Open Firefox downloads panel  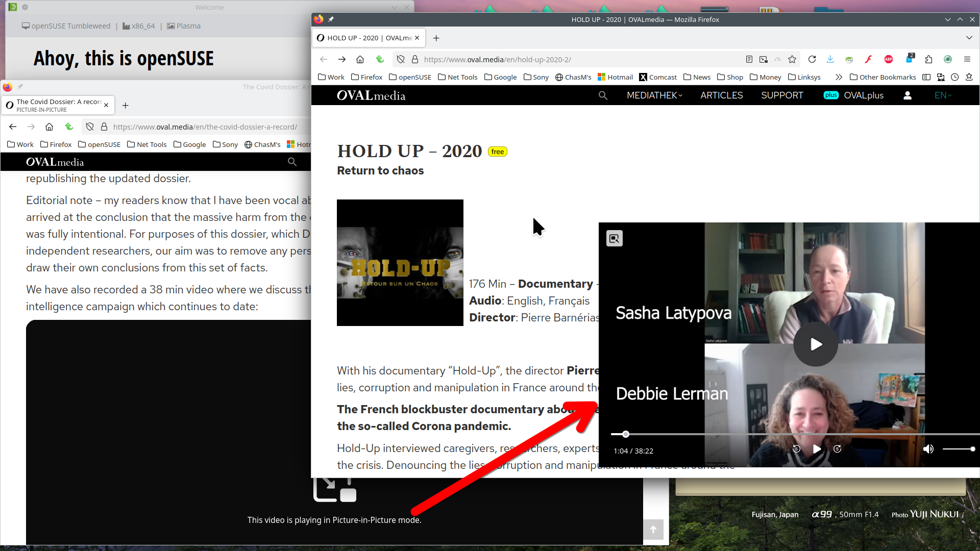click(x=830, y=59)
